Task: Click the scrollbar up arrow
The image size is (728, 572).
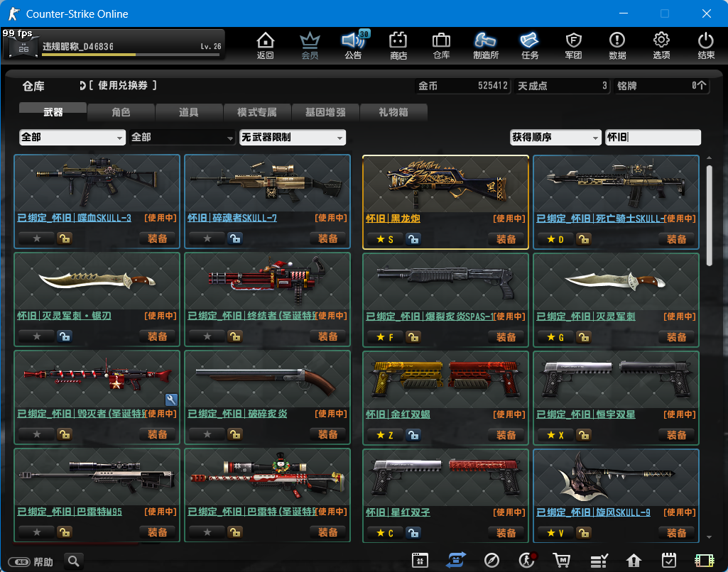Action: (x=709, y=158)
